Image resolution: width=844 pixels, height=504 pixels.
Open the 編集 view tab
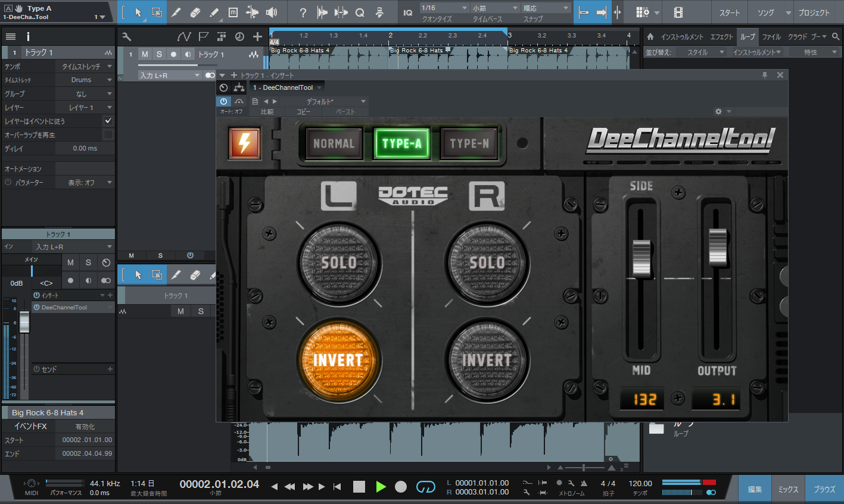(x=755, y=489)
